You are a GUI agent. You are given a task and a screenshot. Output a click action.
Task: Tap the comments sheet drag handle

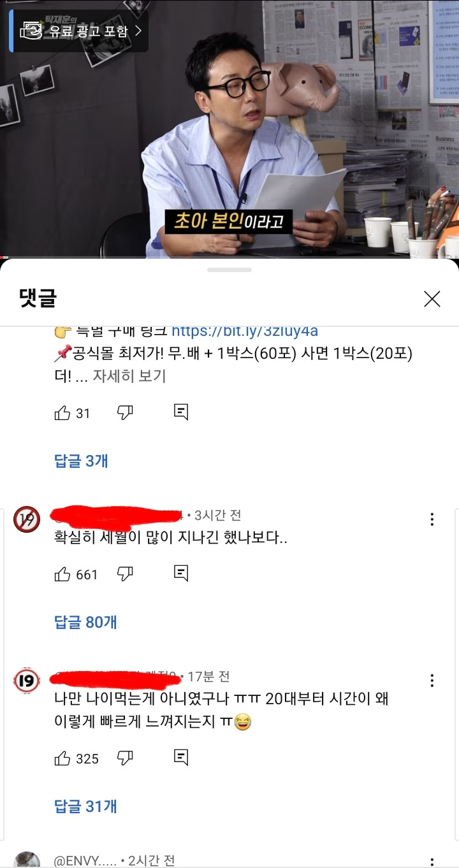tap(229, 270)
